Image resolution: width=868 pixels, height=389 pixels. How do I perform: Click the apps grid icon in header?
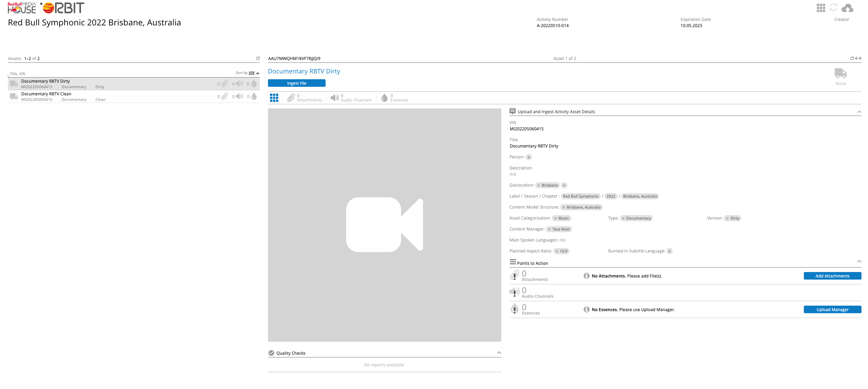point(821,8)
